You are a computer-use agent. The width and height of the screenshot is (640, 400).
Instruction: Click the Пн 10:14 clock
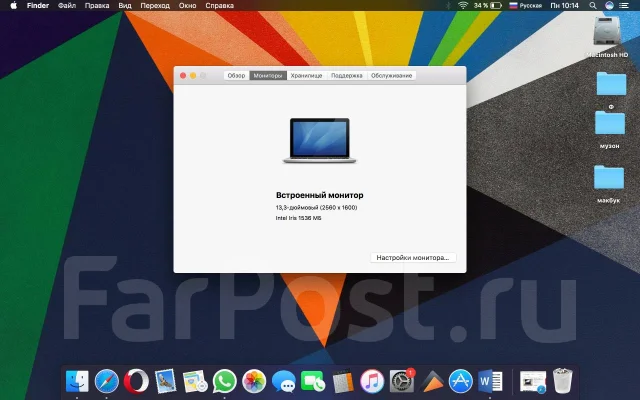(564, 6)
